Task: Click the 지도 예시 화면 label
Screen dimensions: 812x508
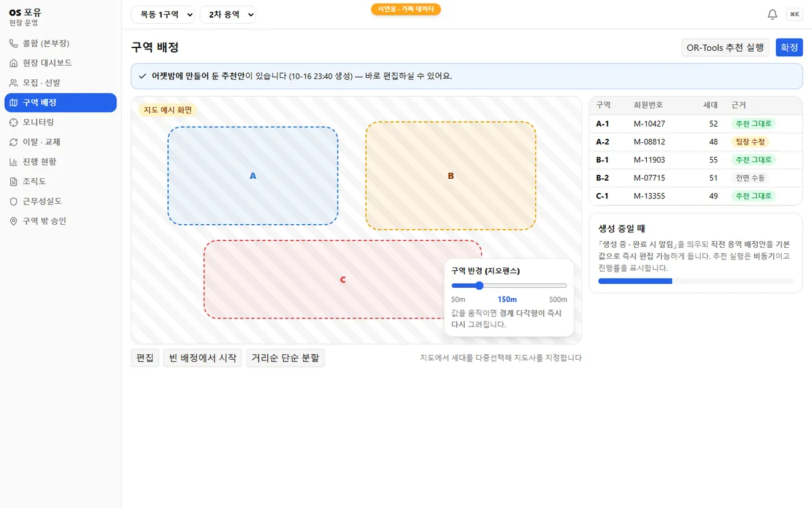Action: (x=168, y=110)
